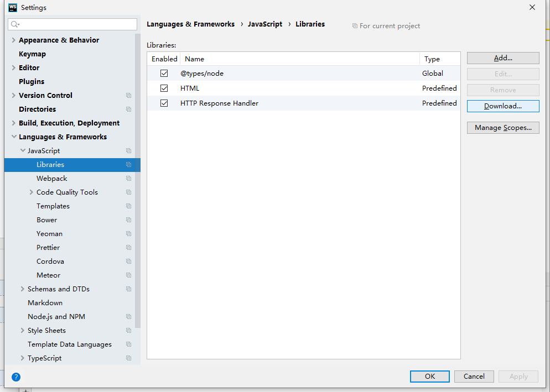Expand the Style Sheets node
Screen dimensions: 550x392
coord(23,330)
